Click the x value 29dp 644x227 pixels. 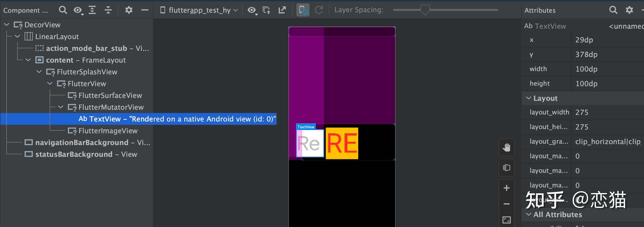coord(584,40)
